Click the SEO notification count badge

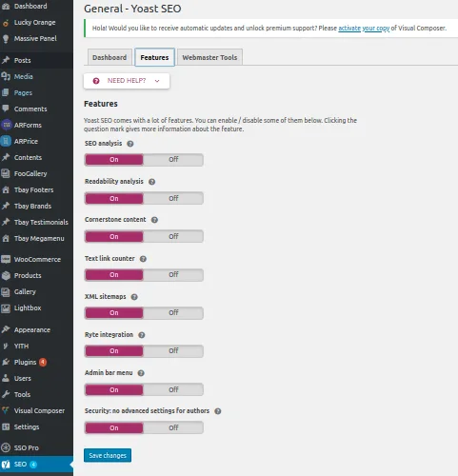click(33, 465)
